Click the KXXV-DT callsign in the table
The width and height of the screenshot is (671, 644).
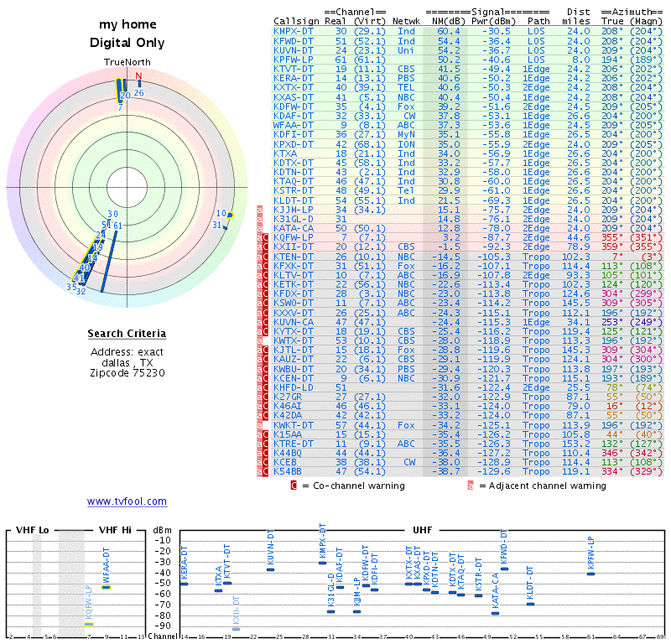[x=294, y=313]
